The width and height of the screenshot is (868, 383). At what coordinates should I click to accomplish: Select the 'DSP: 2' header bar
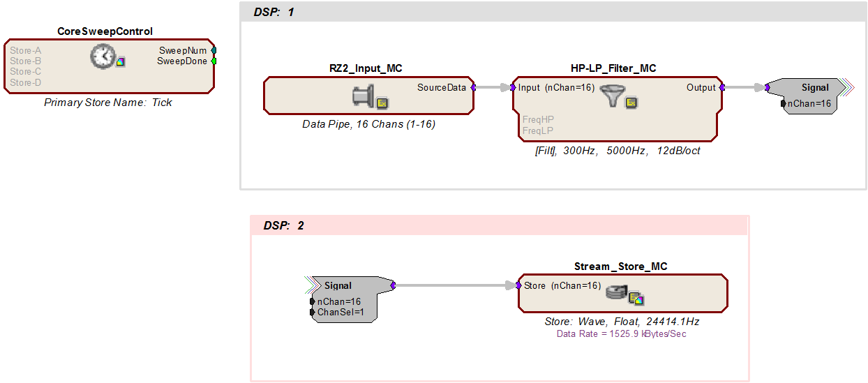(499, 225)
